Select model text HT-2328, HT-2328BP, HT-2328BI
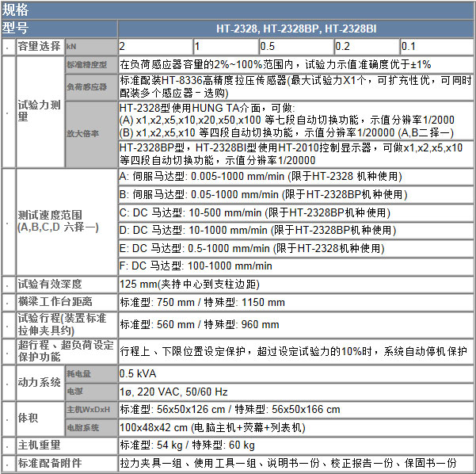This screenshot has width=476, height=474. [x=296, y=29]
